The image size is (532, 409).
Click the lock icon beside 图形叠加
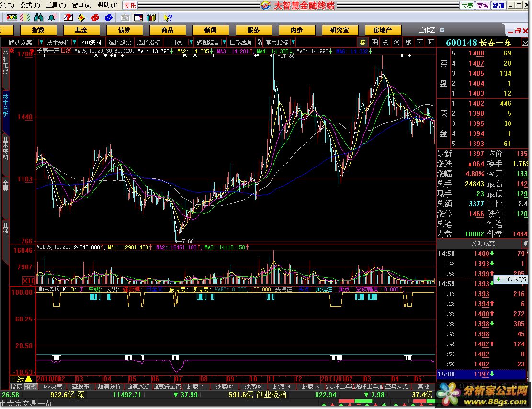coord(259,42)
